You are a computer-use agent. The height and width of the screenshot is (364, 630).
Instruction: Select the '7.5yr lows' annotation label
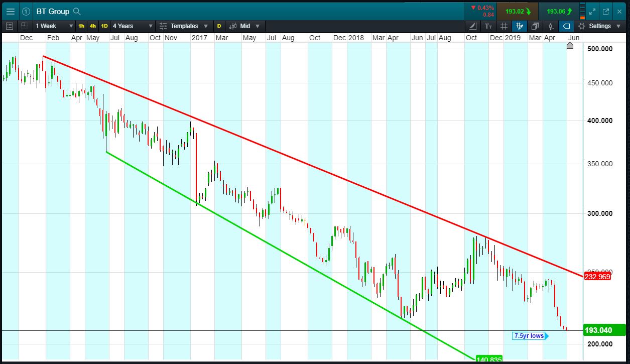(531, 336)
